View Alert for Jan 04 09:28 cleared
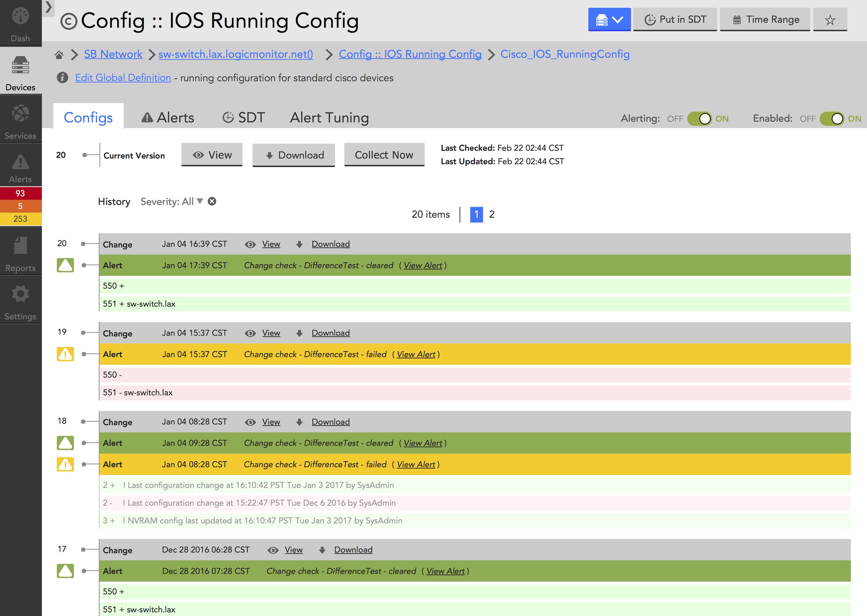 (423, 443)
